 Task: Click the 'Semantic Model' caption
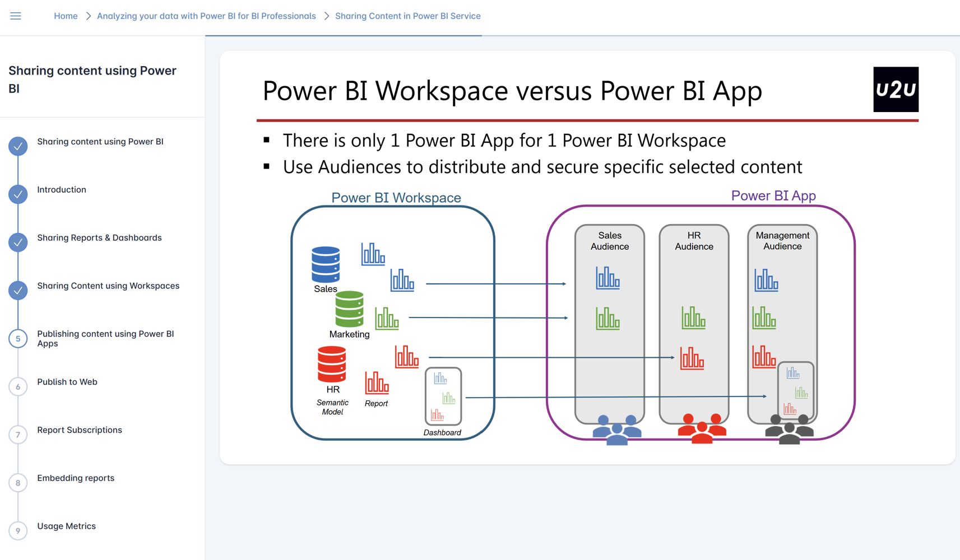(x=332, y=407)
